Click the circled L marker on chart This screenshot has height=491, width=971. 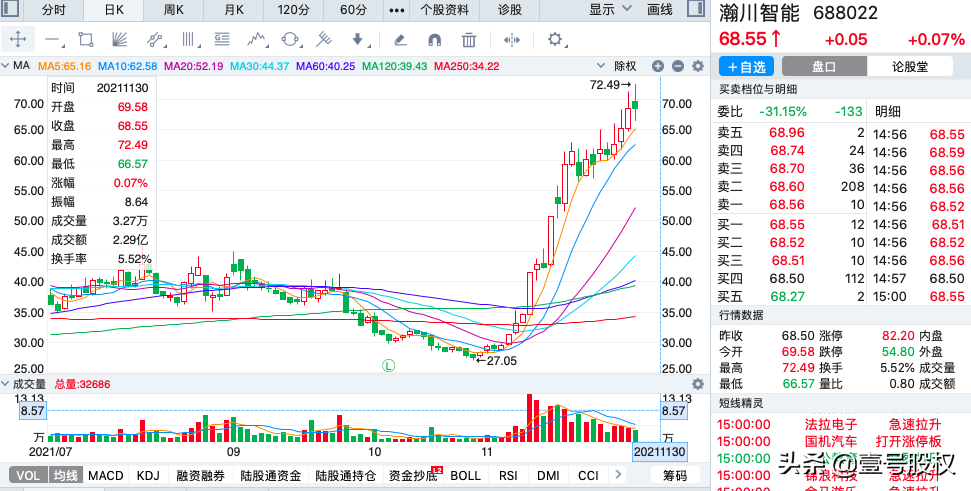(388, 365)
